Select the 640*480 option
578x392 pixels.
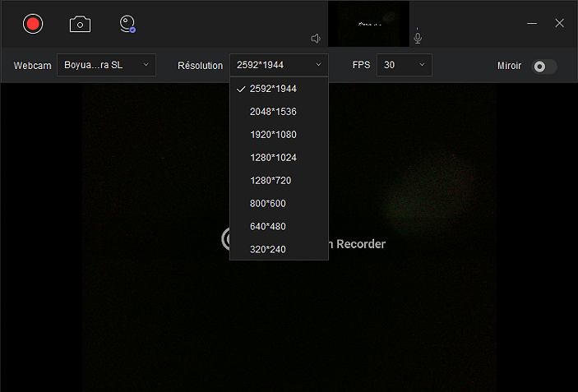click(279, 226)
